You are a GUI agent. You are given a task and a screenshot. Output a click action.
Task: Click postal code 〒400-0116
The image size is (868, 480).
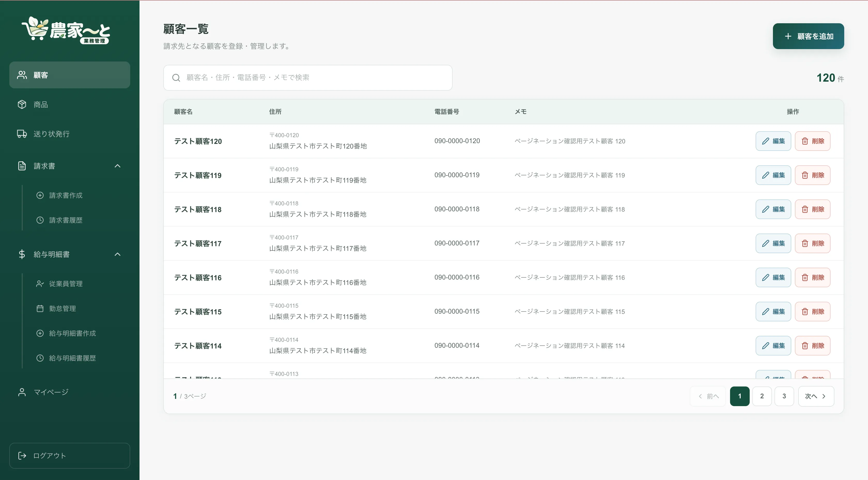pyautogui.click(x=284, y=271)
